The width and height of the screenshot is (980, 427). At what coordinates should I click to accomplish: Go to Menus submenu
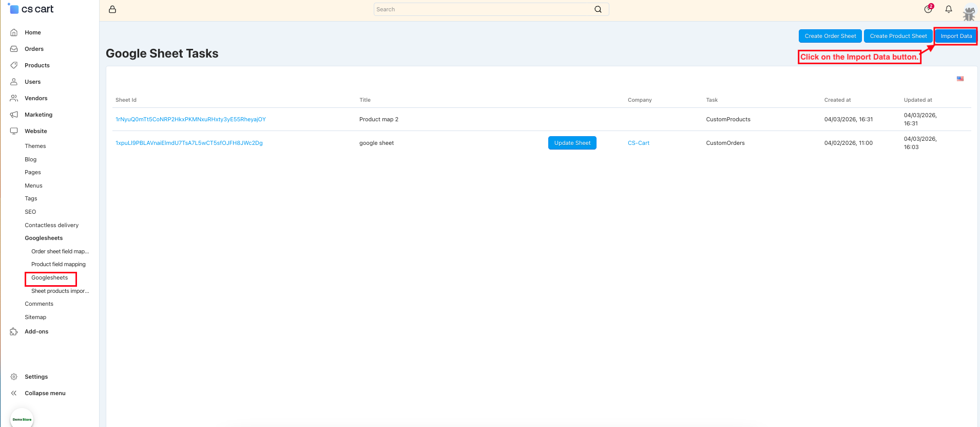point(33,185)
